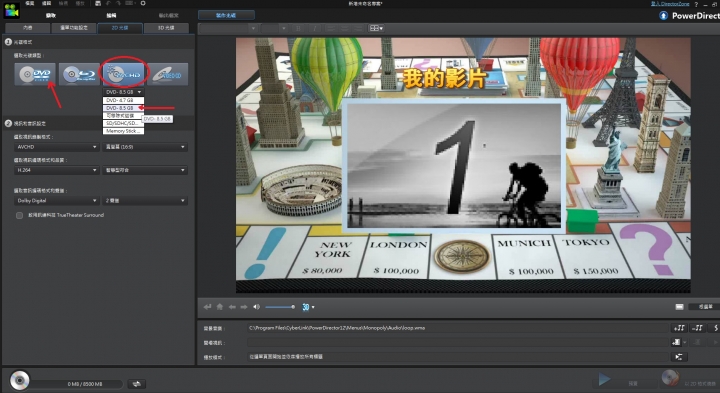Go to next page in preview
This screenshot has height=393, width=720.
244,307
